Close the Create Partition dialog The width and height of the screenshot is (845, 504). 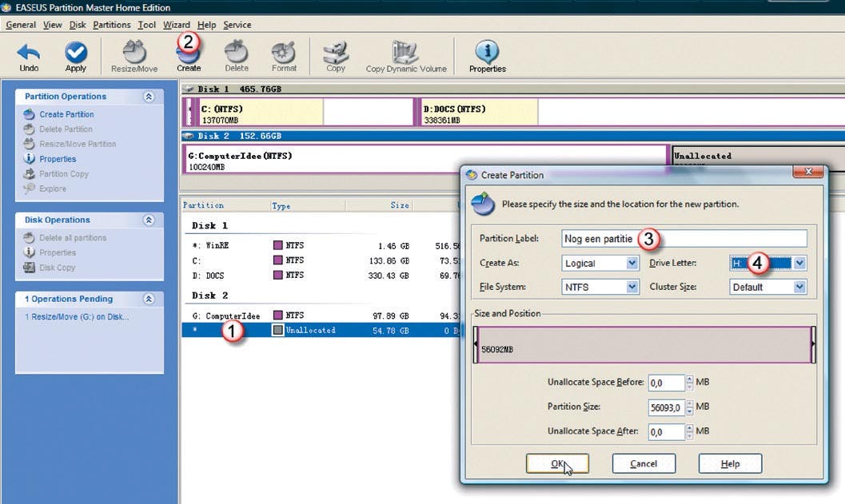pos(807,172)
